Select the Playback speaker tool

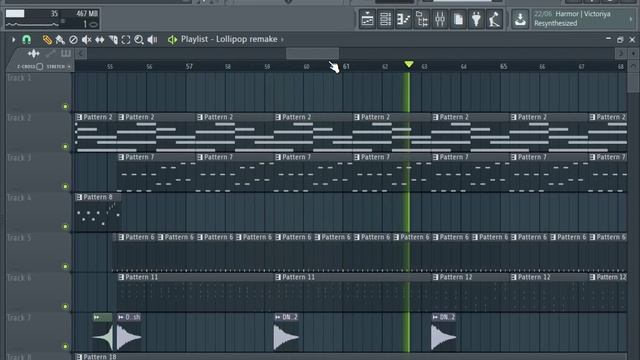click(x=152, y=40)
